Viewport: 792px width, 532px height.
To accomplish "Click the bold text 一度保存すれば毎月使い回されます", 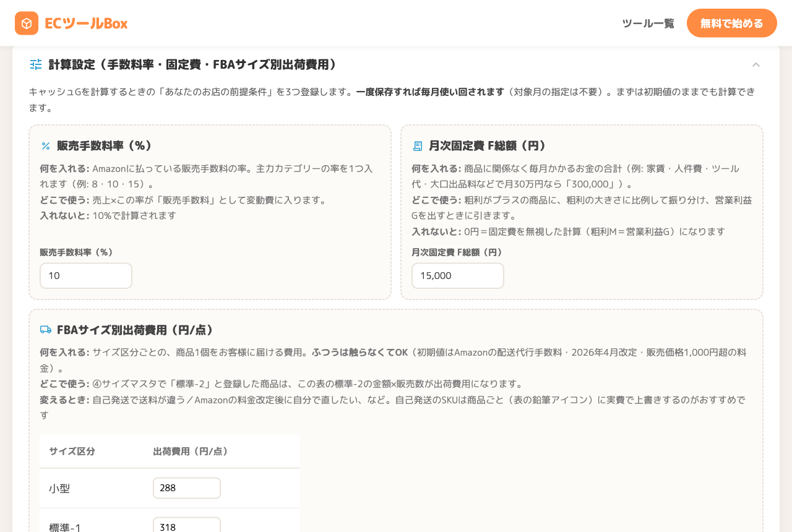I will (x=430, y=92).
